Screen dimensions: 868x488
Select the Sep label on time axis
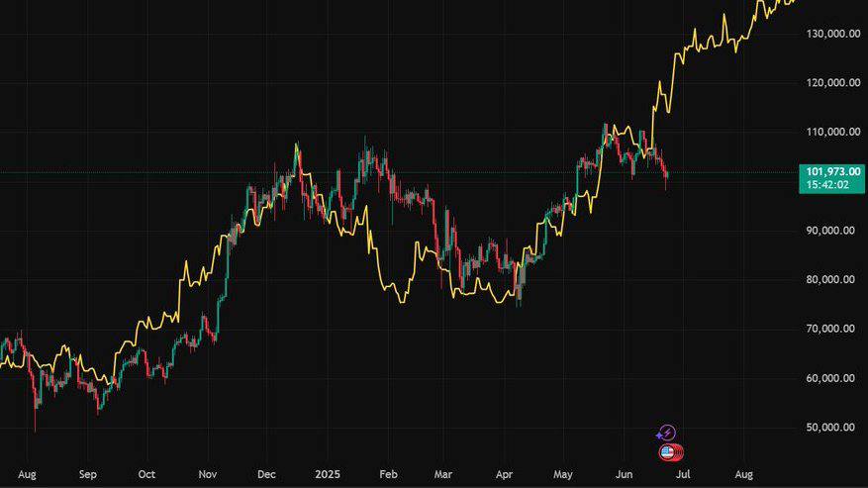click(x=87, y=474)
